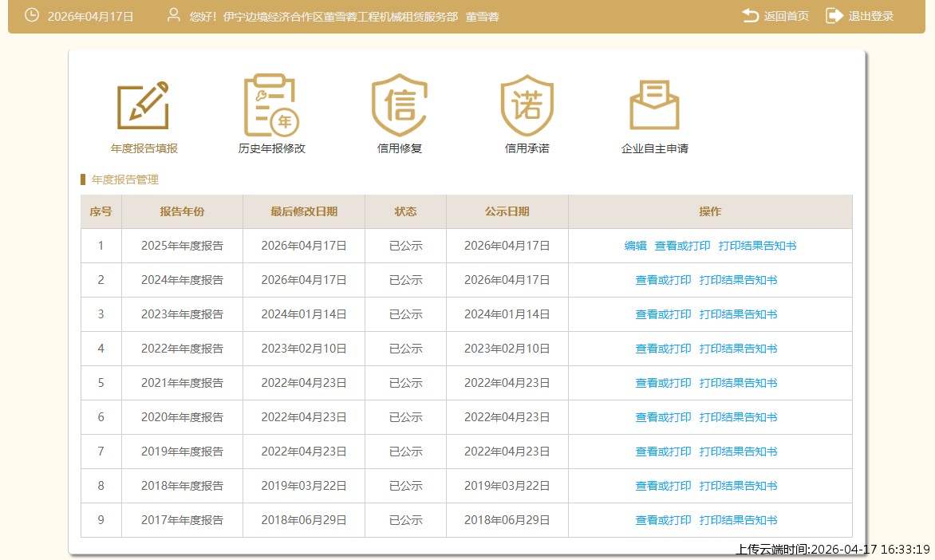Image resolution: width=935 pixels, height=560 pixels.
Task: Click the 返回首页 arrow icon
Action: coord(750,16)
